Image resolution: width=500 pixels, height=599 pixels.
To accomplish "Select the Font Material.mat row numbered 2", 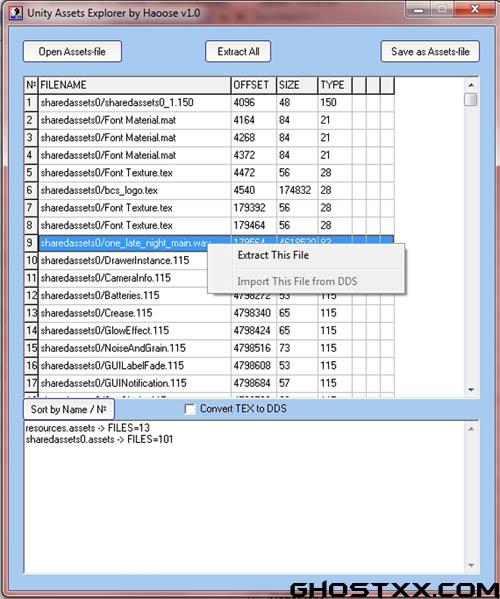I will (209, 120).
